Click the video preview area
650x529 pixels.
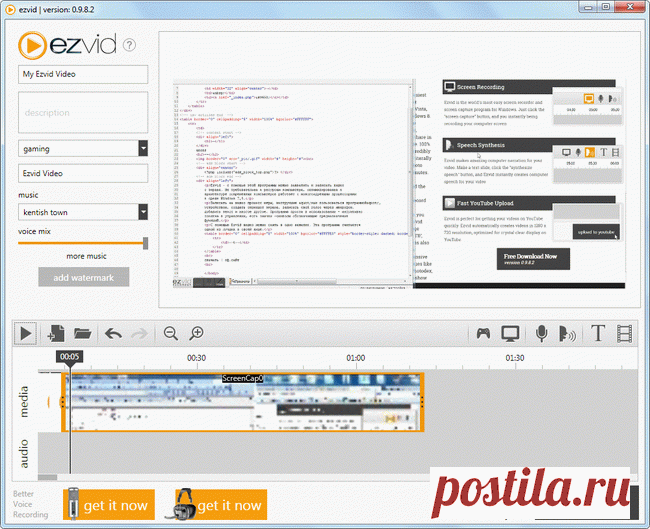pyautogui.click(x=399, y=170)
